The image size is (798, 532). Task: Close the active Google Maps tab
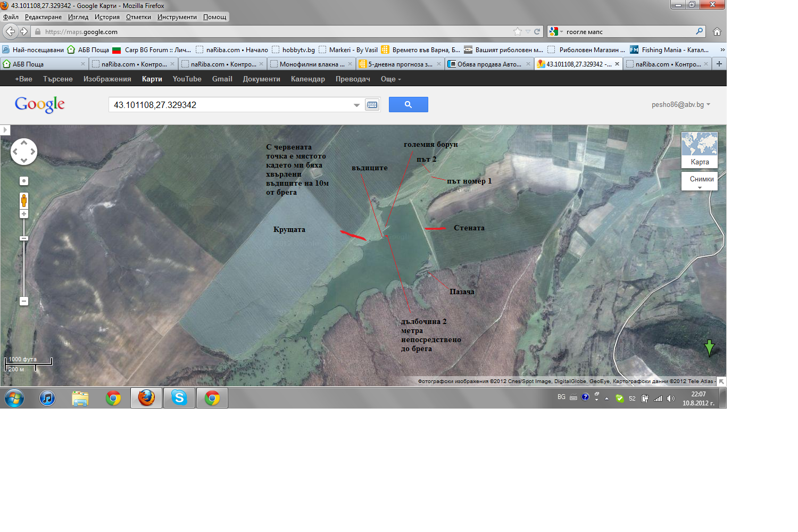tap(617, 64)
